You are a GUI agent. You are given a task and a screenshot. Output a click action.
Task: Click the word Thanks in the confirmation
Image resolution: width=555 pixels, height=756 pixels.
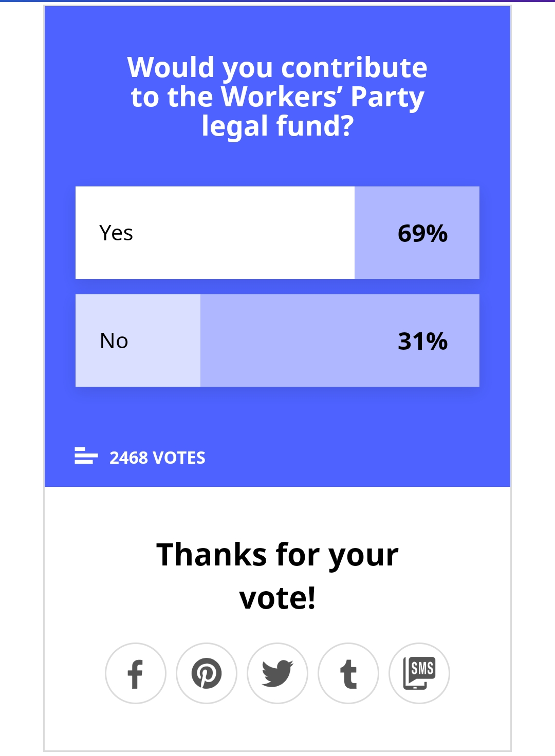[x=212, y=555]
